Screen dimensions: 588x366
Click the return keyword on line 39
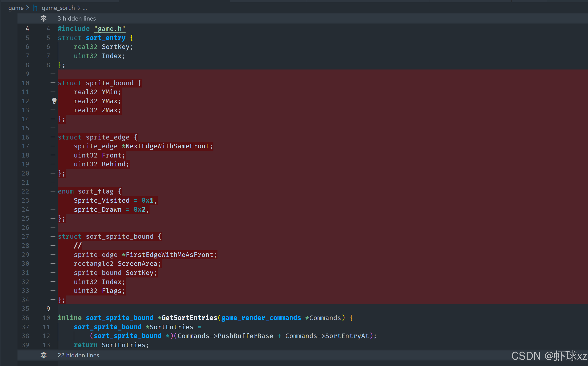[85, 345]
